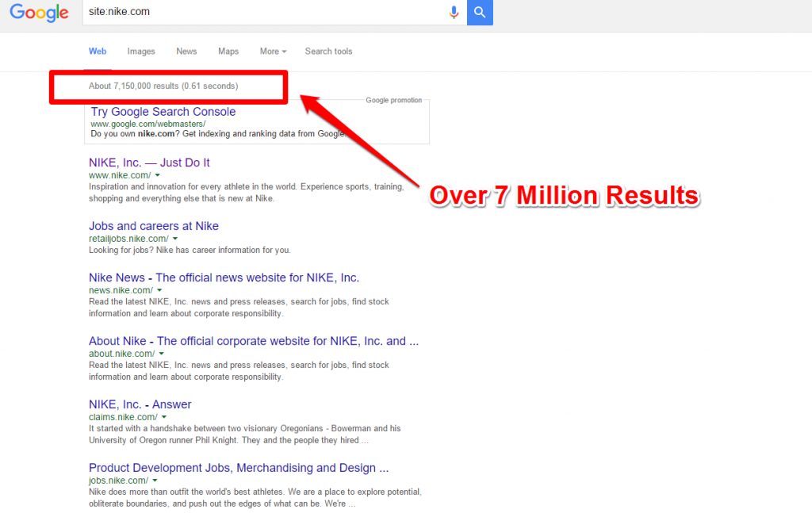Expand arrow next to jobs.nike.com/
Viewport: 812px width, 513px height.
tap(155, 480)
